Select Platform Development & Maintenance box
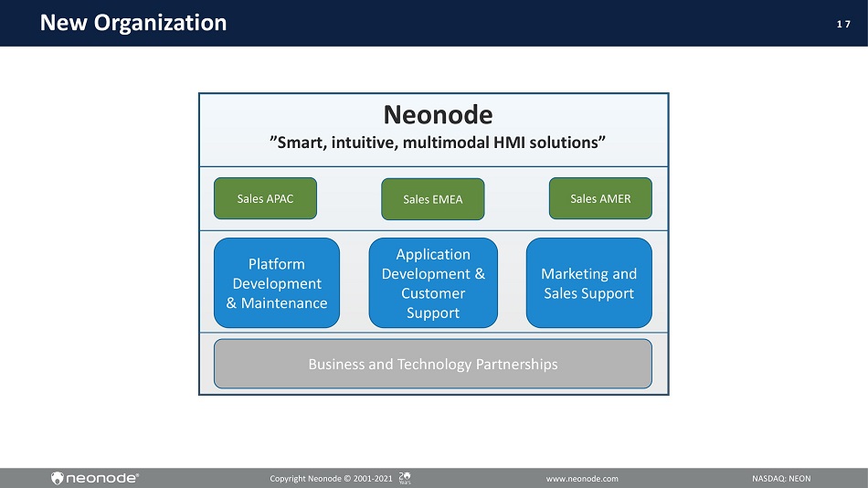Viewport: 868px width, 488px height. [x=277, y=283]
